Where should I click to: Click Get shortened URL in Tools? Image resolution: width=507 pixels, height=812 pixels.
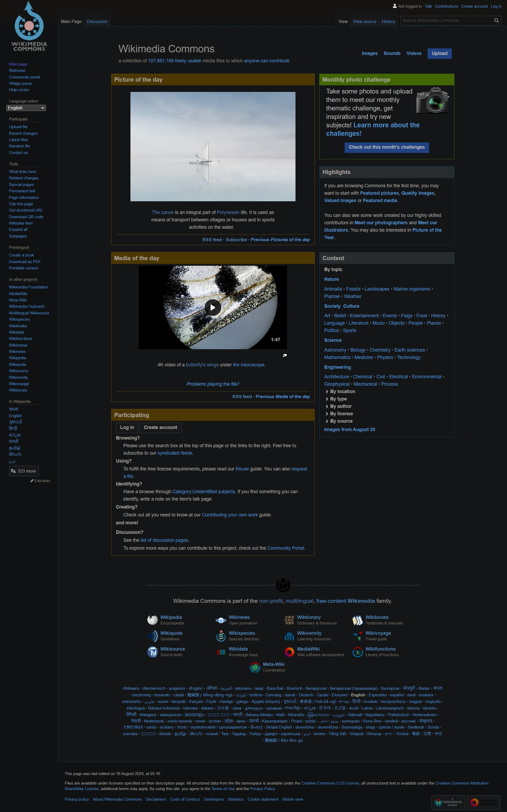(x=26, y=210)
